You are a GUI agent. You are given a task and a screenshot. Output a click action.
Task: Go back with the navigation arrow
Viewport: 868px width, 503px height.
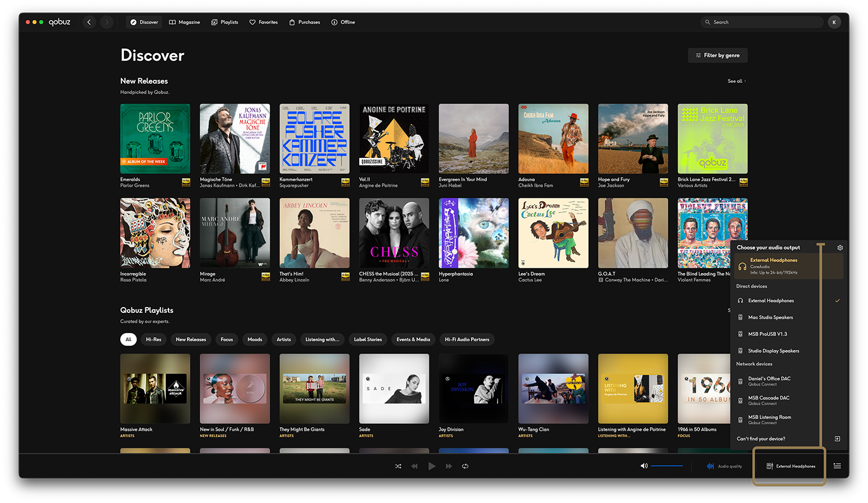pos(89,22)
